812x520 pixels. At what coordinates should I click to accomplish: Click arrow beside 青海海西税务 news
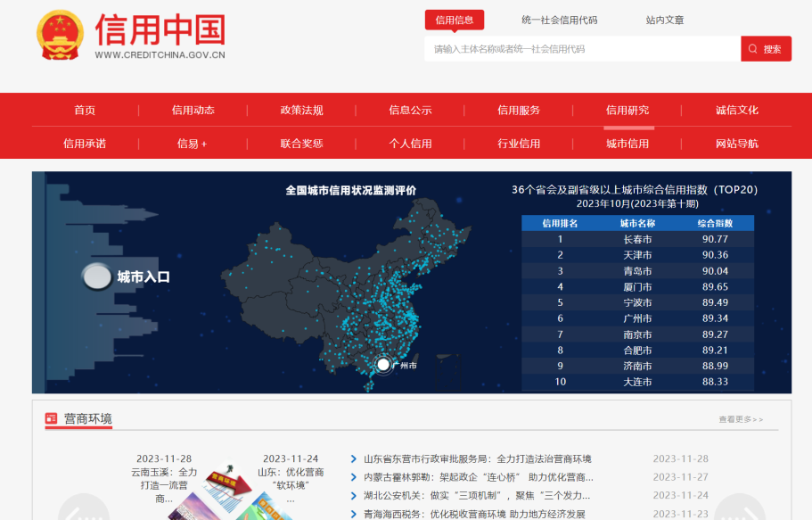point(354,514)
